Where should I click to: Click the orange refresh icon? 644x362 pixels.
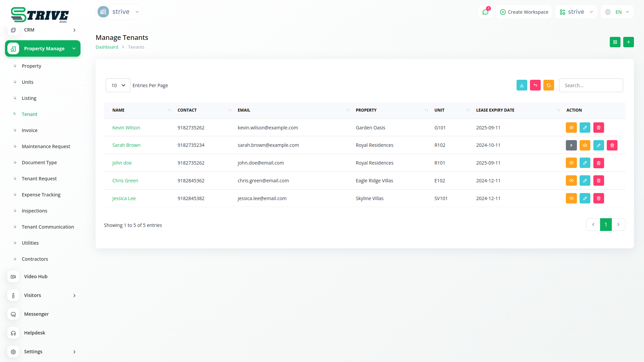click(548, 85)
